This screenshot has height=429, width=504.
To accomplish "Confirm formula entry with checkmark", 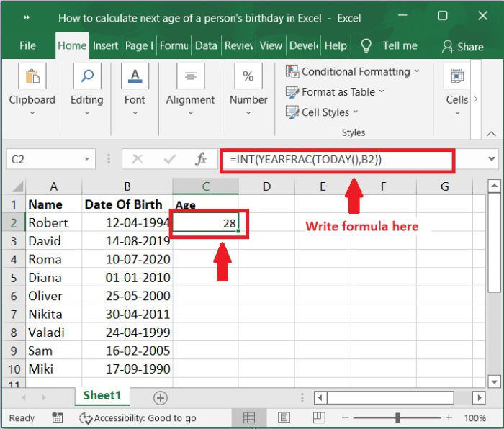I will pos(169,159).
